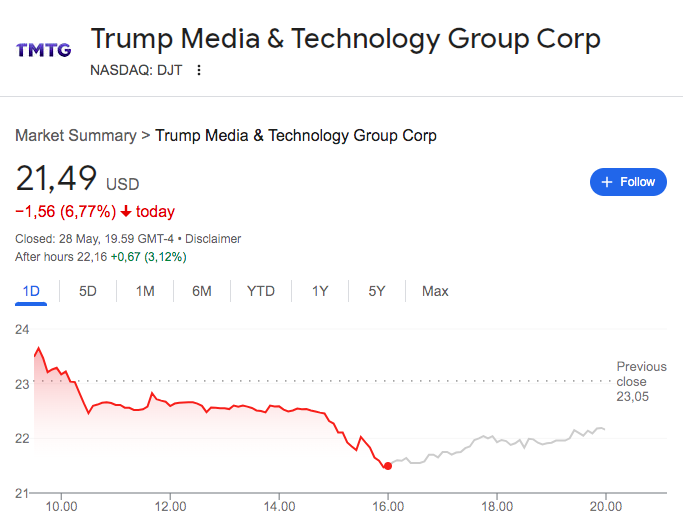The image size is (683, 522).
Task: Open the 5Y chart range
Action: (376, 291)
